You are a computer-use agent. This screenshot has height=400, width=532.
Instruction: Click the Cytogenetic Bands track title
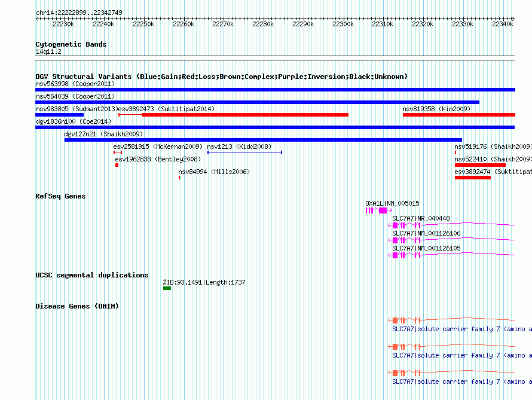(x=71, y=44)
